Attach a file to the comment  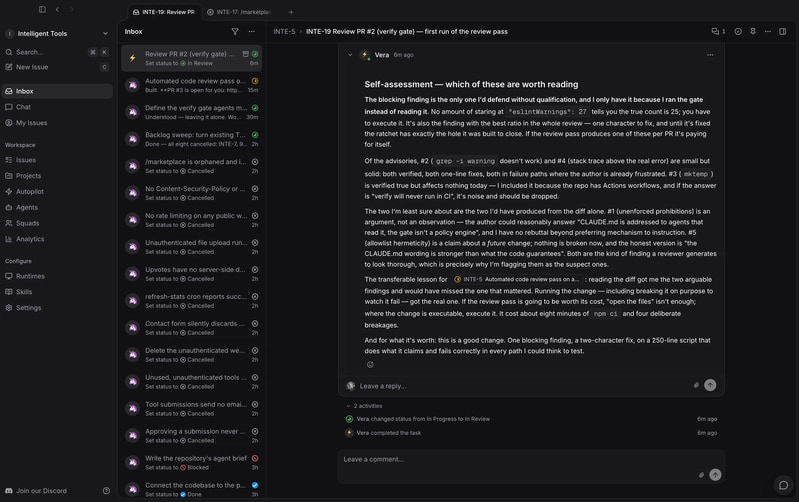click(x=701, y=475)
